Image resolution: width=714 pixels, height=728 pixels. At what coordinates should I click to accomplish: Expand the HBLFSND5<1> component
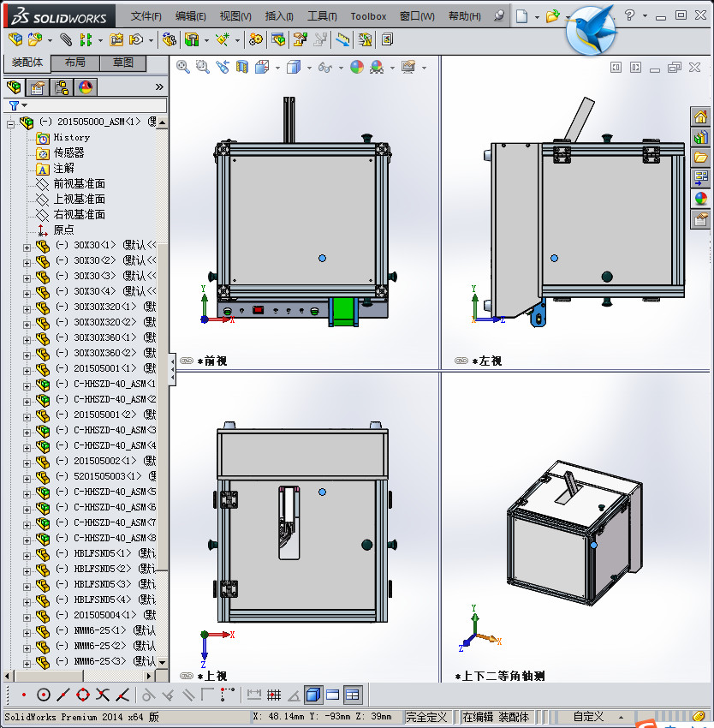[x=27, y=556]
